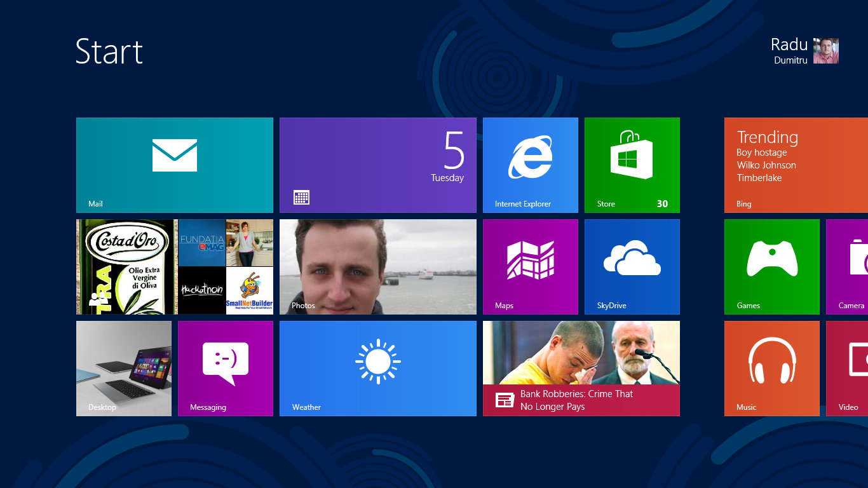Open the Photos tile with face picture
Screen dimensions: 868x488
pyautogui.click(x=378, y=267)
